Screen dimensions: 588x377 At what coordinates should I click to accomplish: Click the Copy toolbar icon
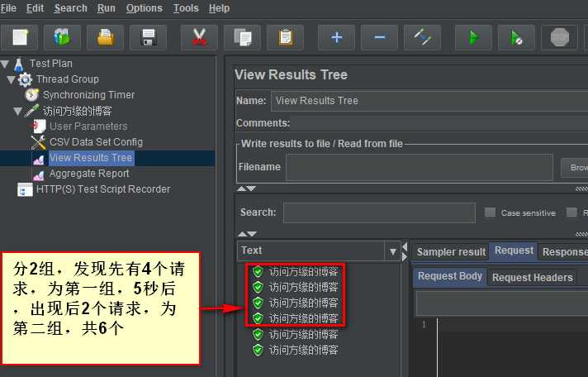tap(242, 37)
